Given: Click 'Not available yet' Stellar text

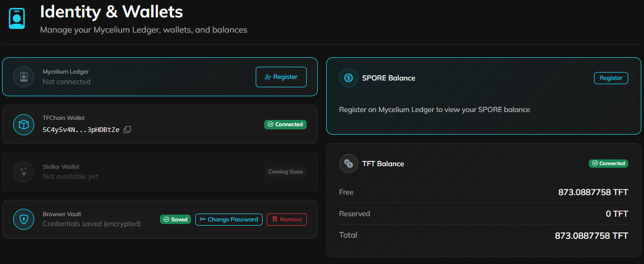Looking at the screenshot, I should pyautogui.click(x=71, y=177).
